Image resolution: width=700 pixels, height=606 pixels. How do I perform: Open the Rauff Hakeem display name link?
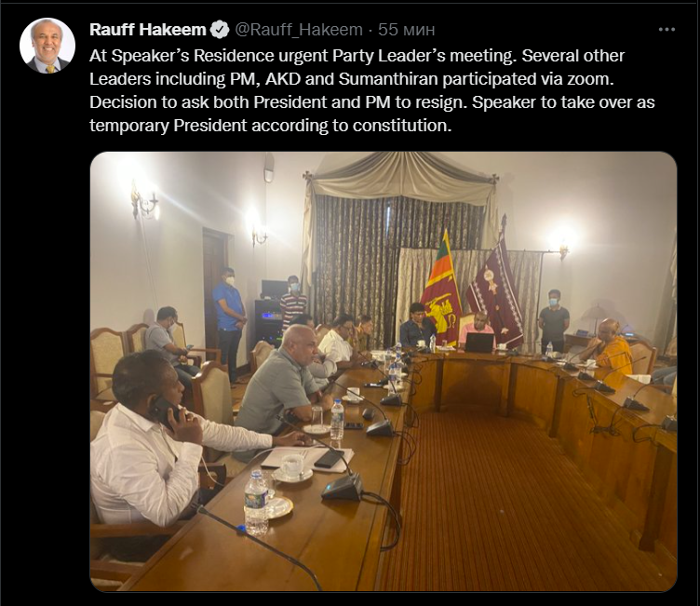click(x=147, y=30)
